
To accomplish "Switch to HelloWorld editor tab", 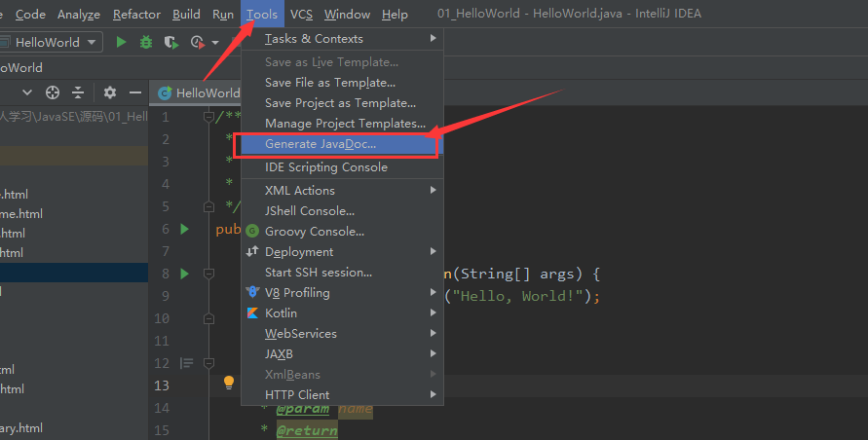I will click(x=197, y=93).
